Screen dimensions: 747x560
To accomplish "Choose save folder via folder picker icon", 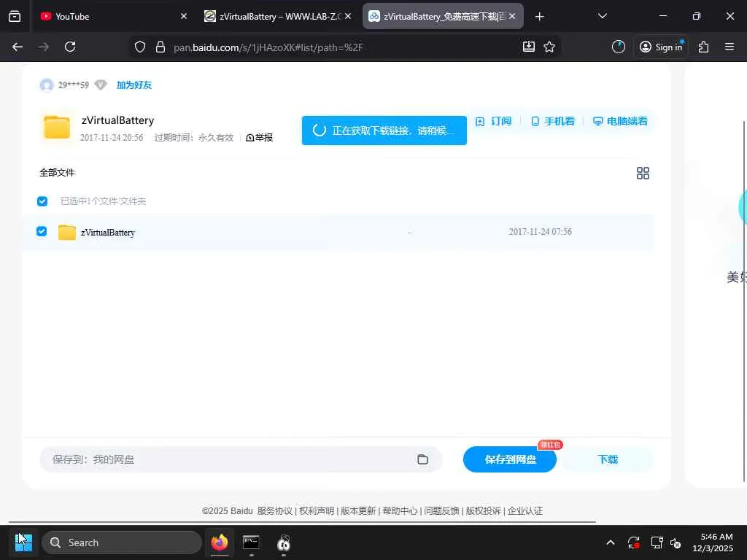I will point(422,459).
